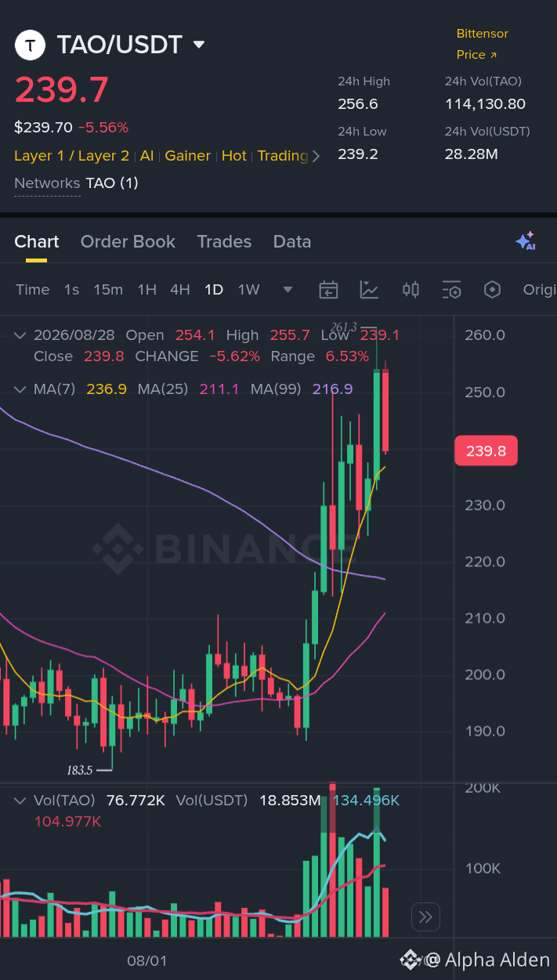Viewport: 557px width, 980px height.
Task: Open the technical indicators chart icon
Action: coord(369,290)
